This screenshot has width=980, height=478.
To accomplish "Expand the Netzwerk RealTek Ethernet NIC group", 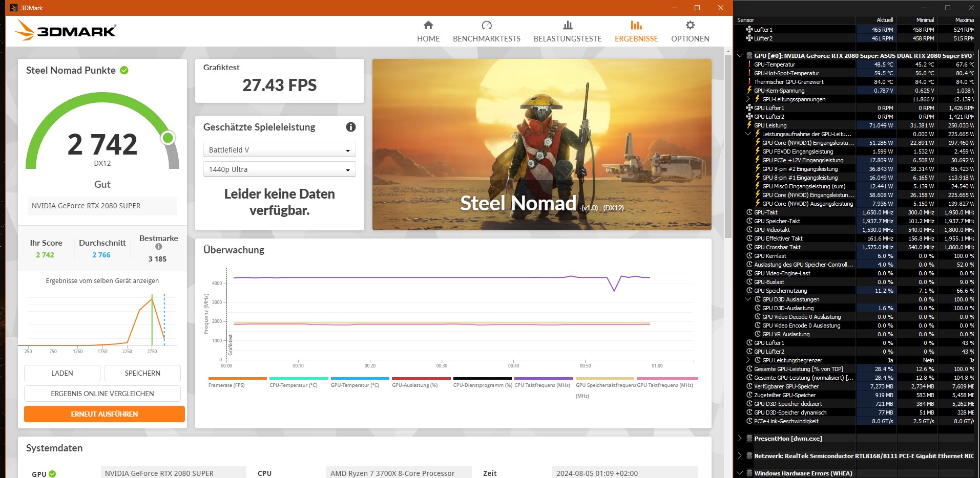I will pyautogui.click(x=740, y=456).
